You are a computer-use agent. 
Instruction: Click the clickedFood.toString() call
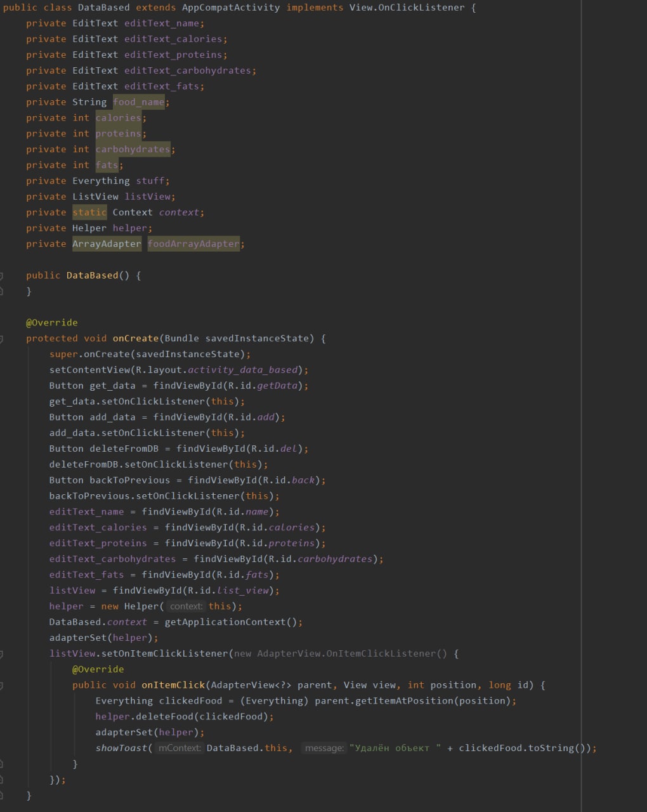click(x=525, y=748)
